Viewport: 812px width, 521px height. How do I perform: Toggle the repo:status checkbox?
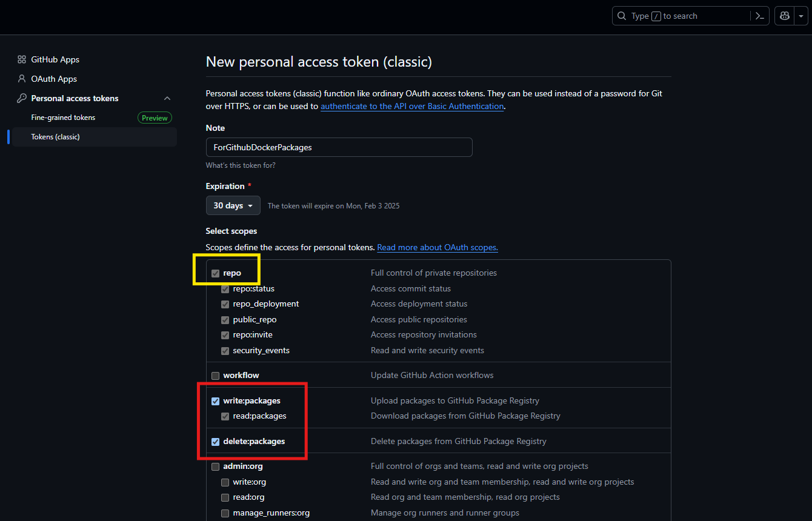click(225, 289)
